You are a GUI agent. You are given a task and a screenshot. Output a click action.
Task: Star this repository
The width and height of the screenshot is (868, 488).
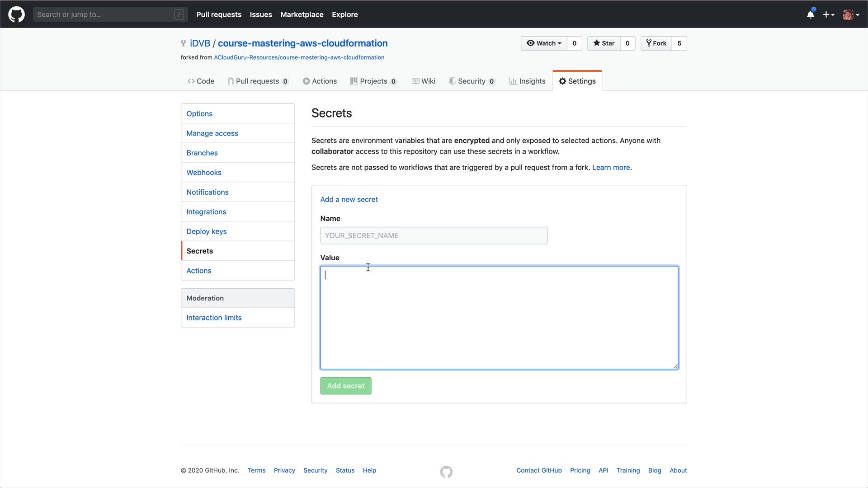click(604, 43)
